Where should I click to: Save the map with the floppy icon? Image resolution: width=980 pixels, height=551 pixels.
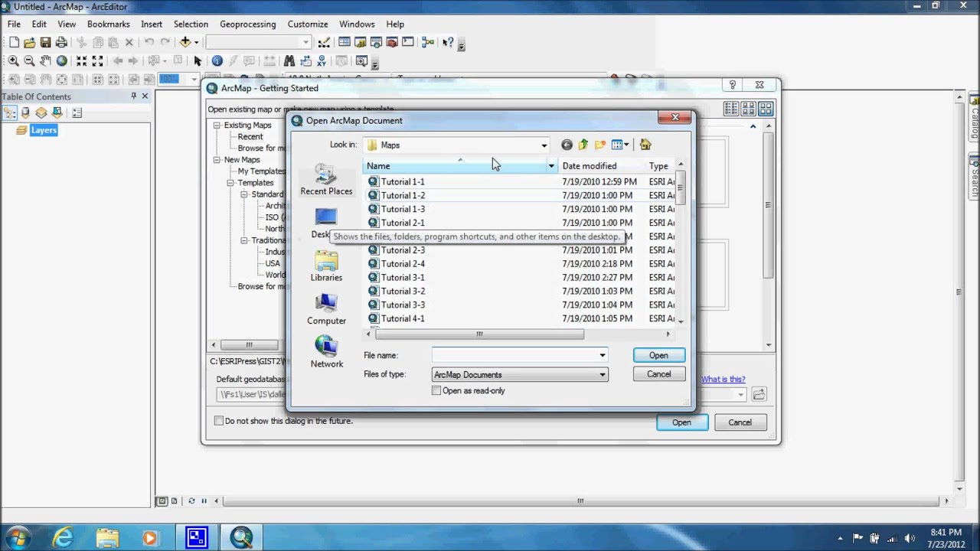(x=45, y=42)
